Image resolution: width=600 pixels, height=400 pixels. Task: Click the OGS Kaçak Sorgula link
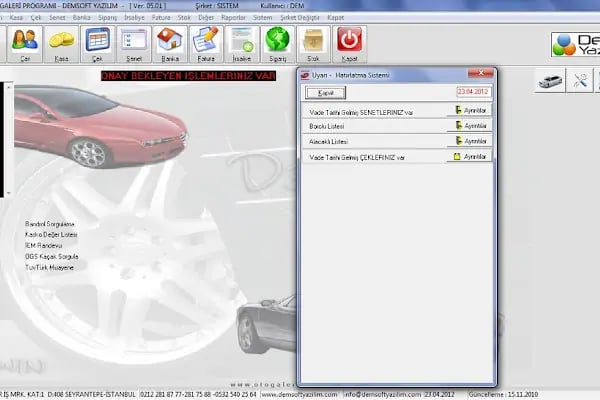(52, 256)
